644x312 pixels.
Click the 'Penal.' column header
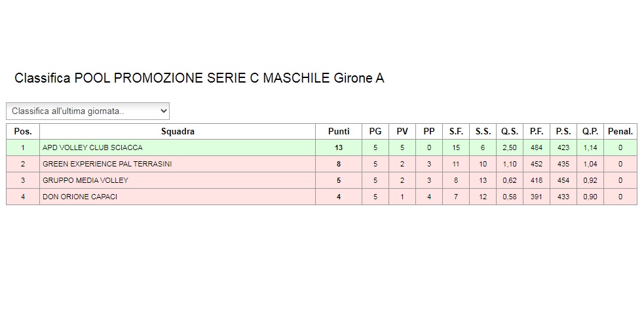click(620, 132)
